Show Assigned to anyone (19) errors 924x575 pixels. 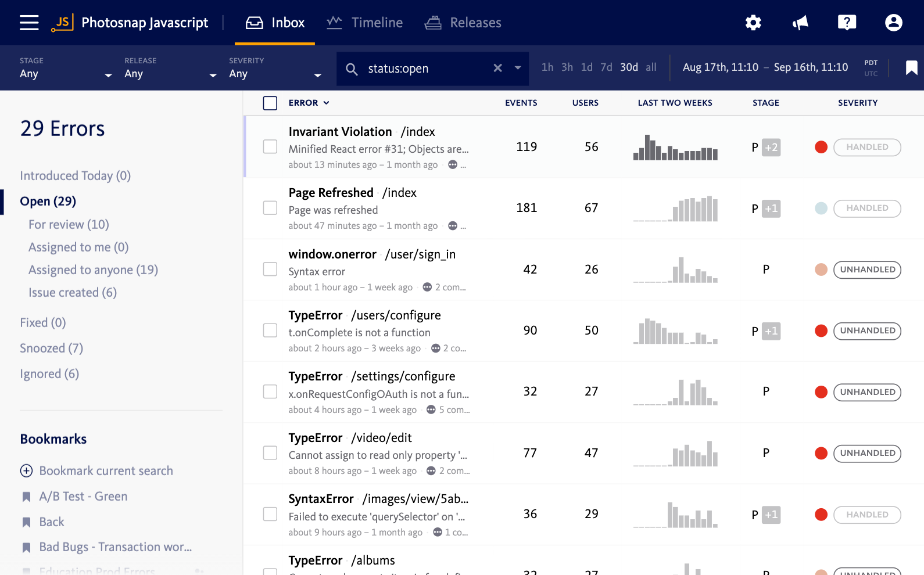tap(93, 270)
